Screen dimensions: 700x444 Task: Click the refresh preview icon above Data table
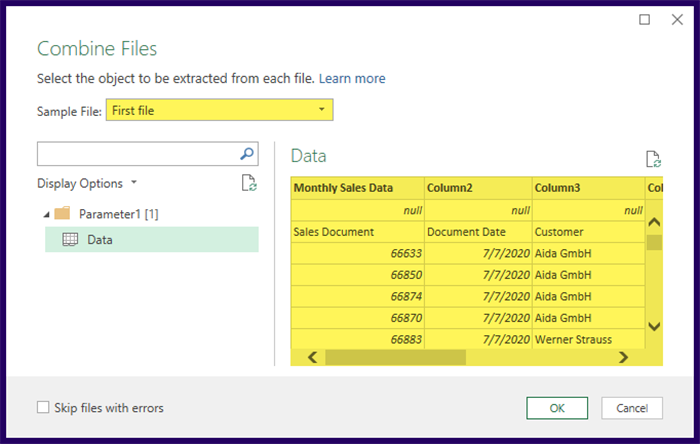pos(654,158)
